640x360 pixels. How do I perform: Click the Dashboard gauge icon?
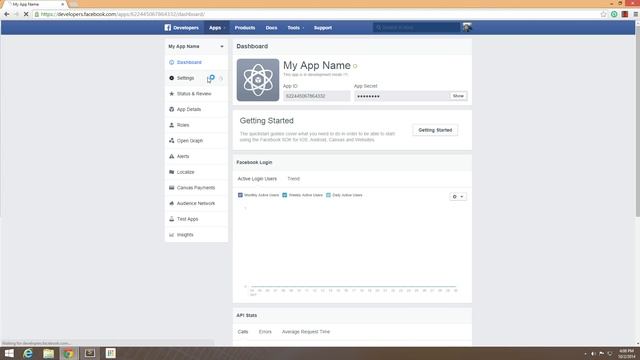pyautogui.click(x=171, y=62)
